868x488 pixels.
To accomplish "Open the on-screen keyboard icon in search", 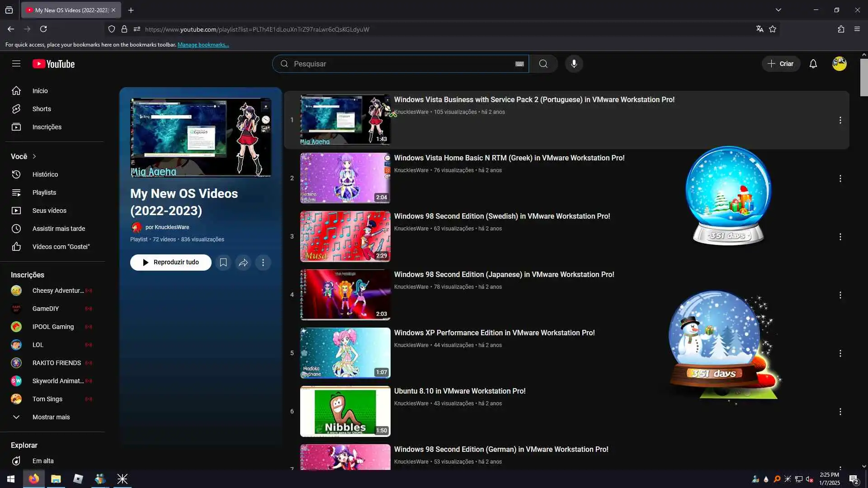I will coord(519,64).
